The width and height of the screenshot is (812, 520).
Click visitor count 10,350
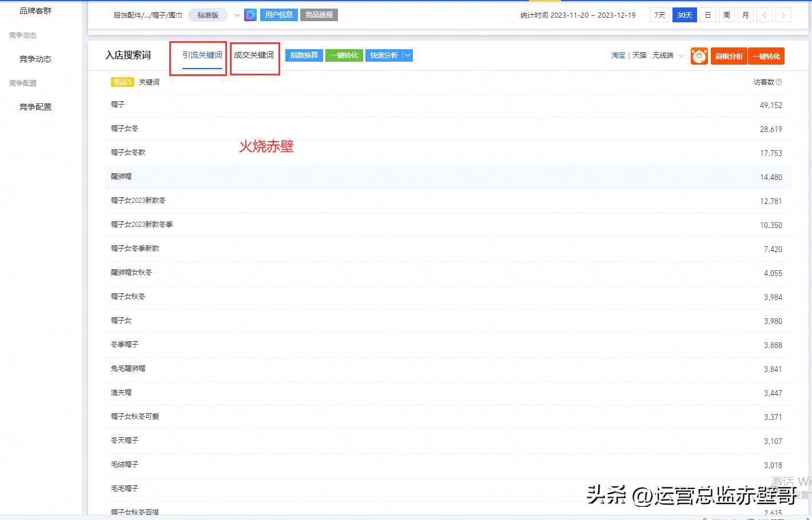(771, 225)
